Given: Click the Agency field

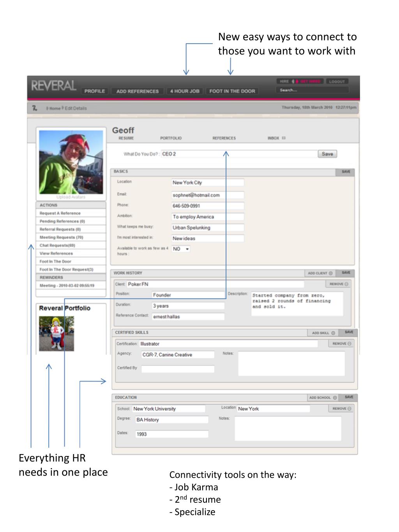Looking at the screenshot, I should [x=178, y=355].
